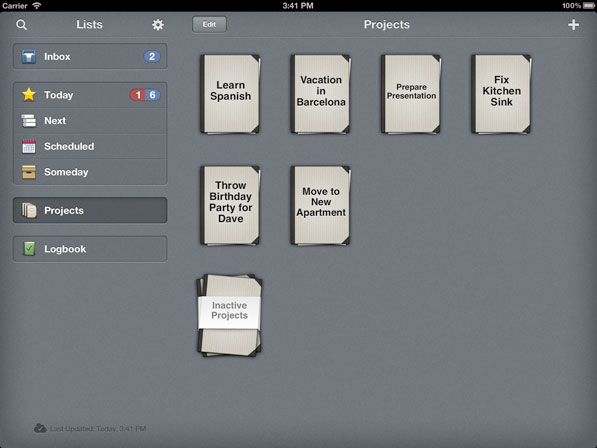597x448 pixels.
Task: Open the Next list
Action: pyautogui.click(x=90, y=121)
